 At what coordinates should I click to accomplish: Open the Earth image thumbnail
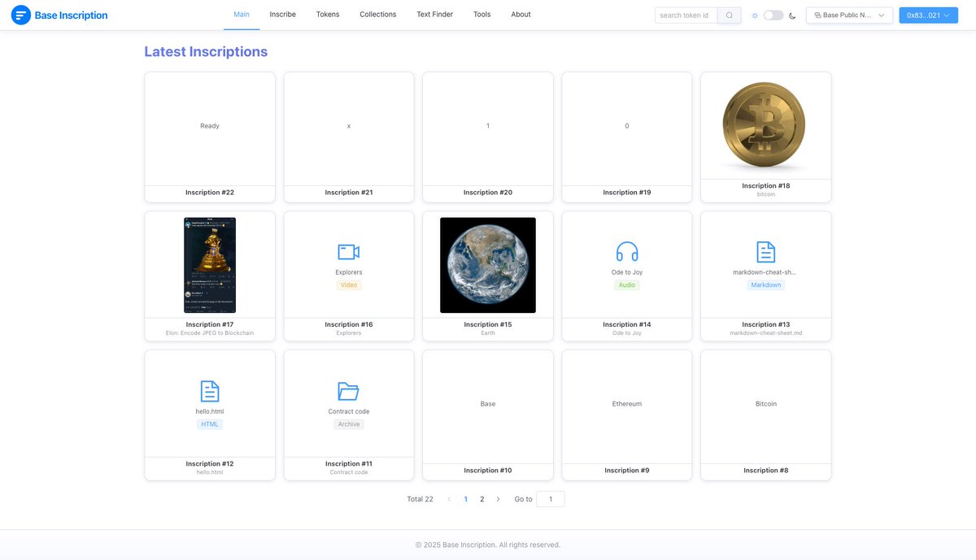click(x=488, y=265)
